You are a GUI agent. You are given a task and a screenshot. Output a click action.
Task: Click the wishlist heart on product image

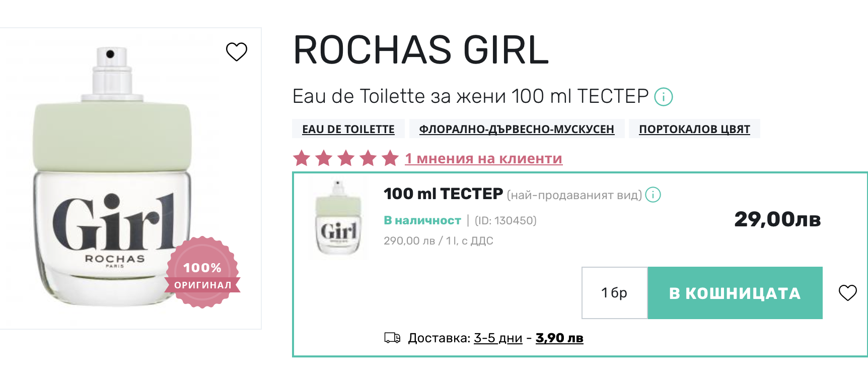[x=236, y=51]
